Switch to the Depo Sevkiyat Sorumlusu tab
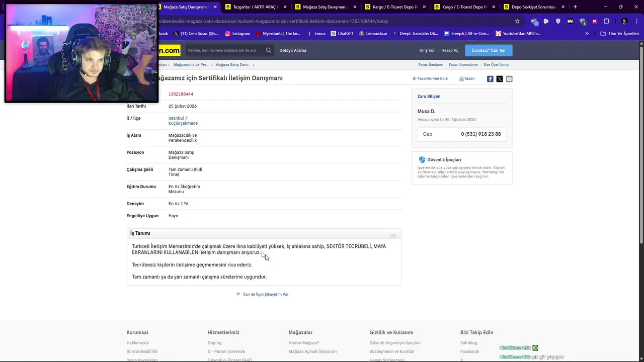644x362 pixels. 533,7
